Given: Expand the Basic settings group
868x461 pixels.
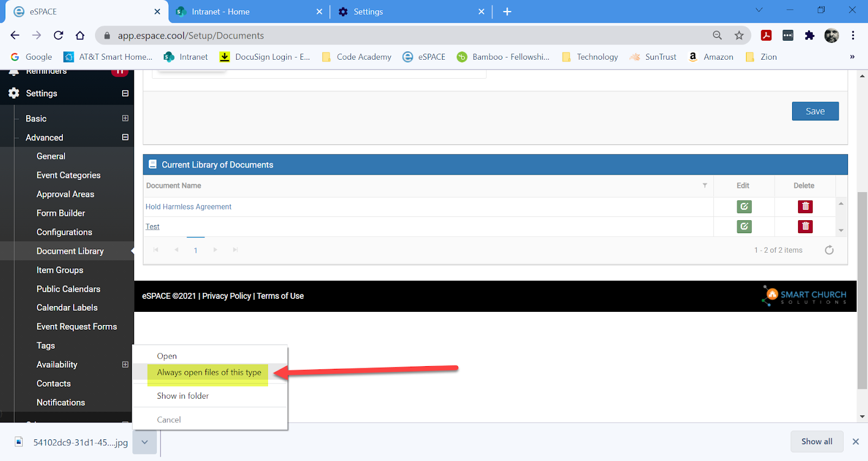Looking at the screenshot, I should tap(125, 118).
